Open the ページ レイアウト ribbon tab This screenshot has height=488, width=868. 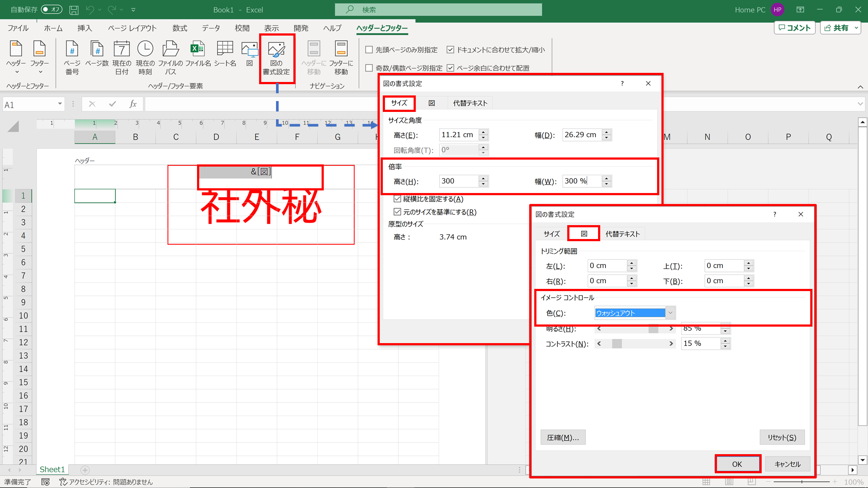[x=131, y=28]
